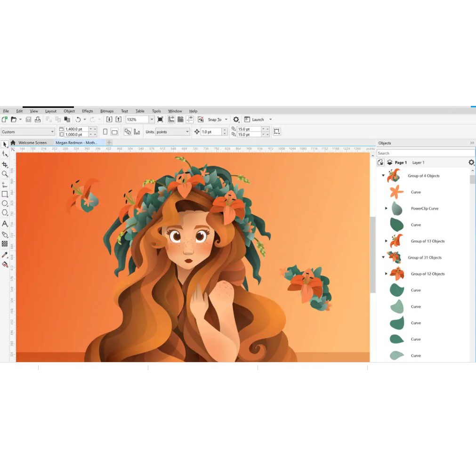Collapse the Group of 4 Objects

click(383, 176)
